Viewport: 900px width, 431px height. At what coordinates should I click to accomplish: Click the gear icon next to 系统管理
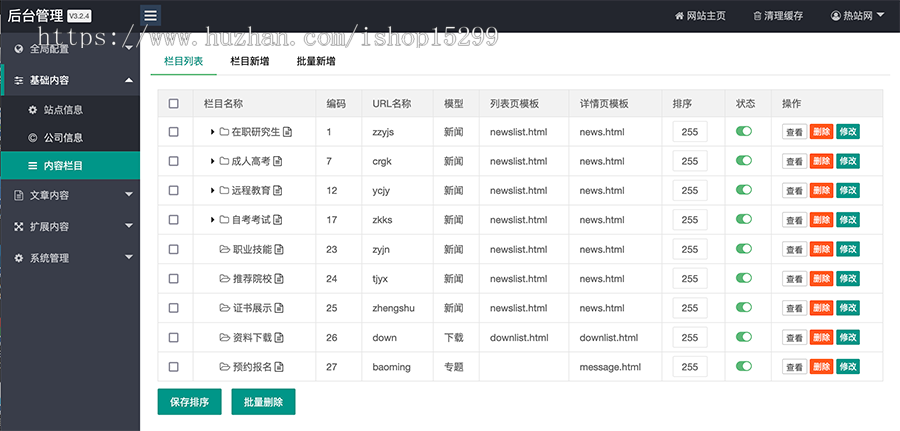tap(19, 258)
